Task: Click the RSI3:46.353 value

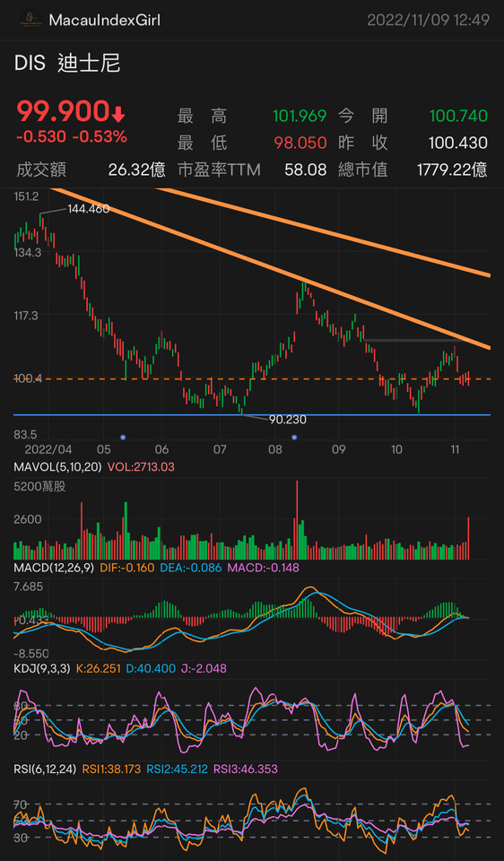Action: 244,770
